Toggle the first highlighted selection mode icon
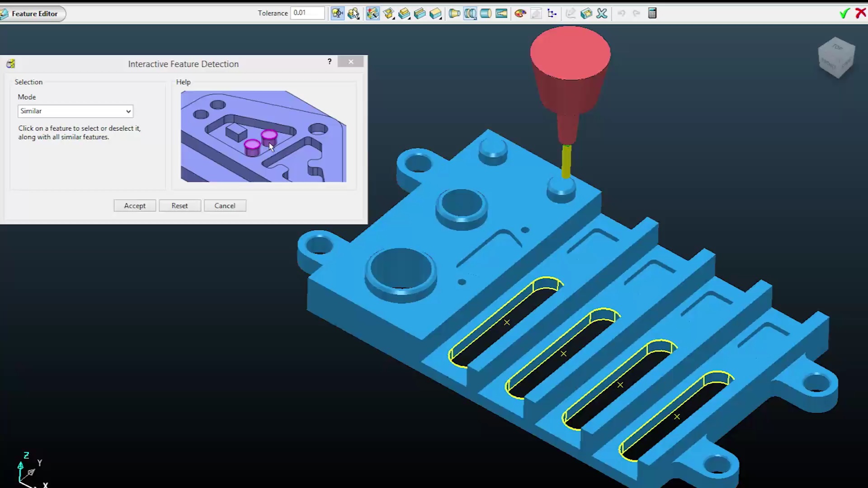This screenshot has height=488, width=868. (x=337, y=14)
